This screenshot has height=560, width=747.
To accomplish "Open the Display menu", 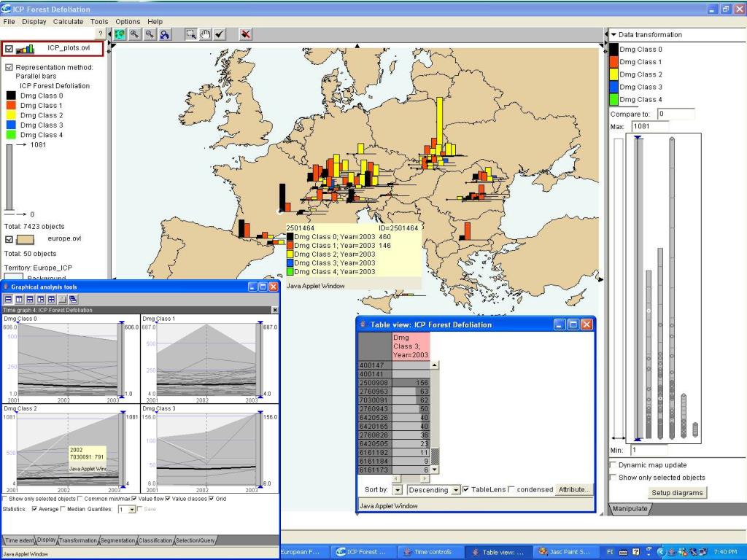I will tap(34, 21).
